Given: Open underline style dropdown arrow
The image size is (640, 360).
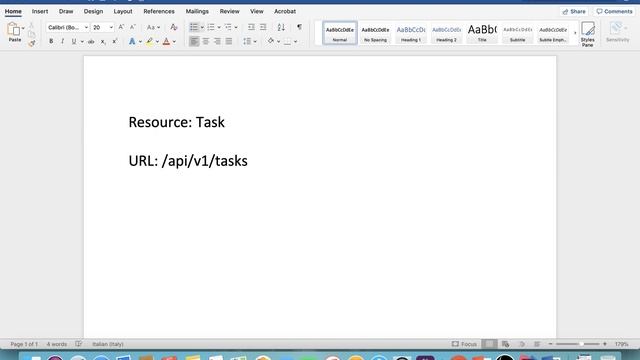Looking at the screenshot, I should tap(82, 42).
